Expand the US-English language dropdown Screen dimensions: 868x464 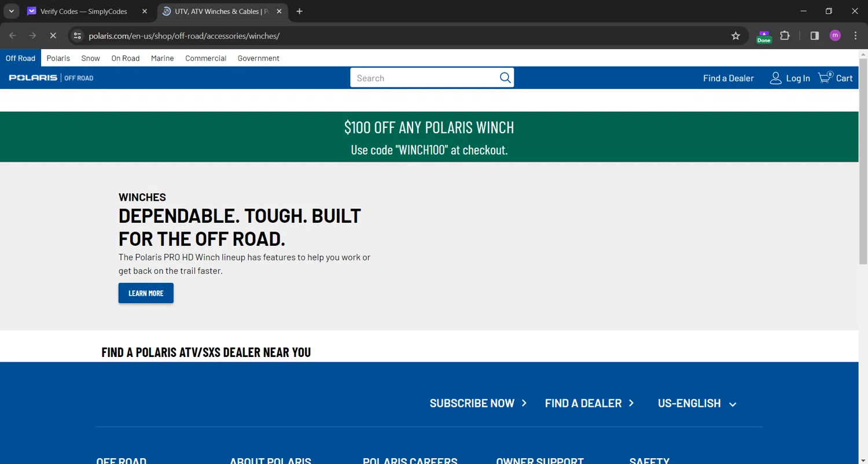point(697,403)
